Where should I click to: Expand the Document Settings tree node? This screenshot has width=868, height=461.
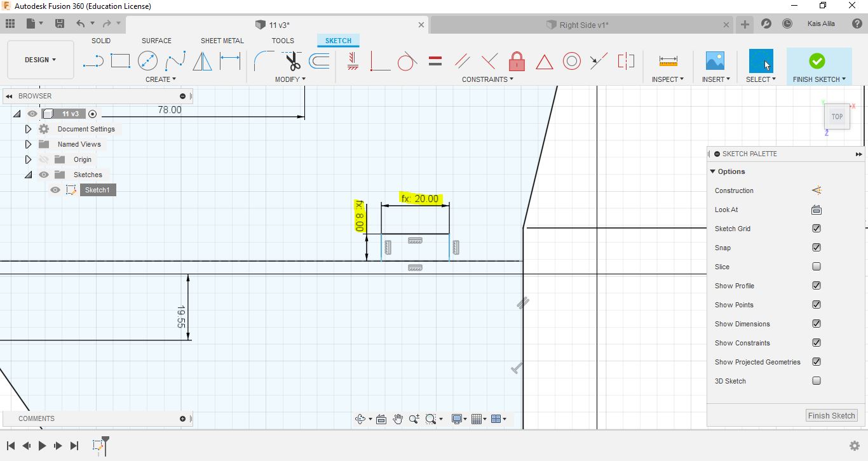pyautogui.click(x=28, y=129)
